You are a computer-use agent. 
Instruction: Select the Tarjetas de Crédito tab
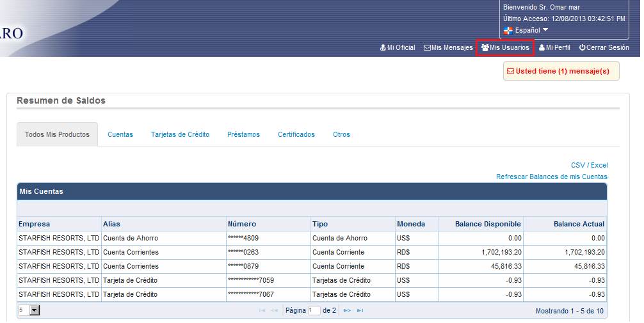[180, 134]
